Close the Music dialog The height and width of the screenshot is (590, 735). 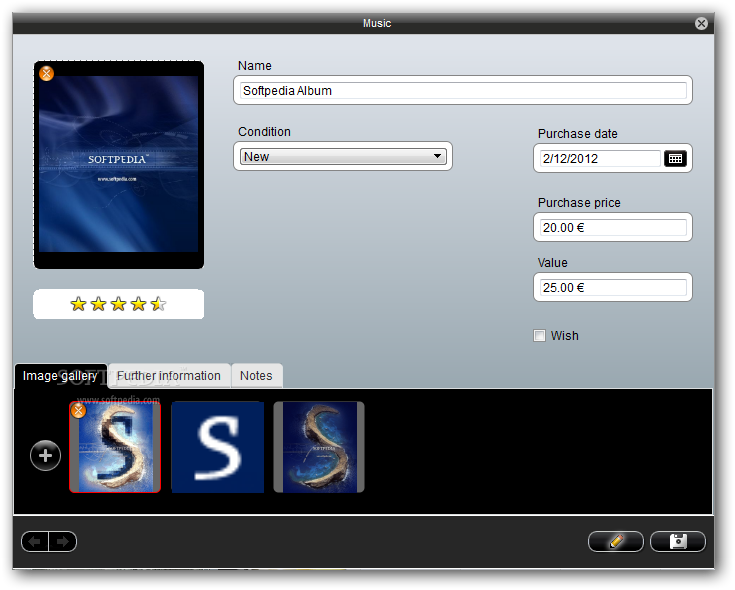[701, 23]
